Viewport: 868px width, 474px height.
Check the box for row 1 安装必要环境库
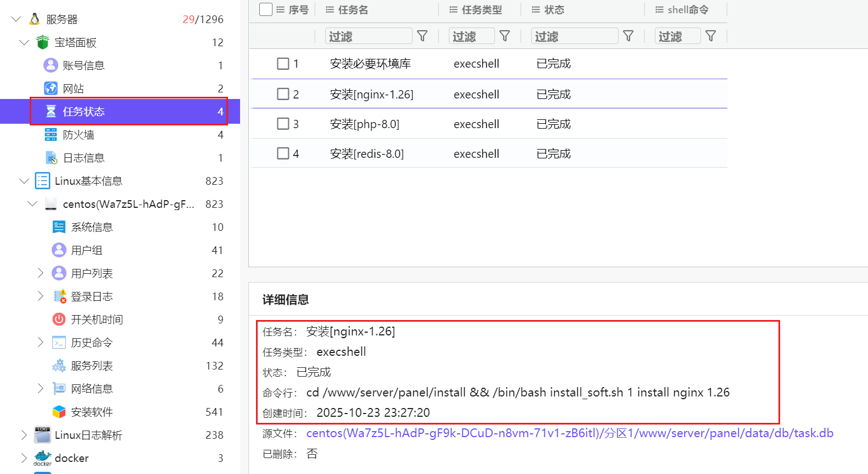283,64
